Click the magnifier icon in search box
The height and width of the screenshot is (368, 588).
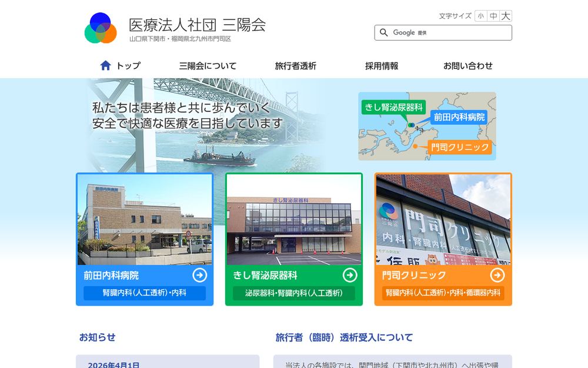383,32
